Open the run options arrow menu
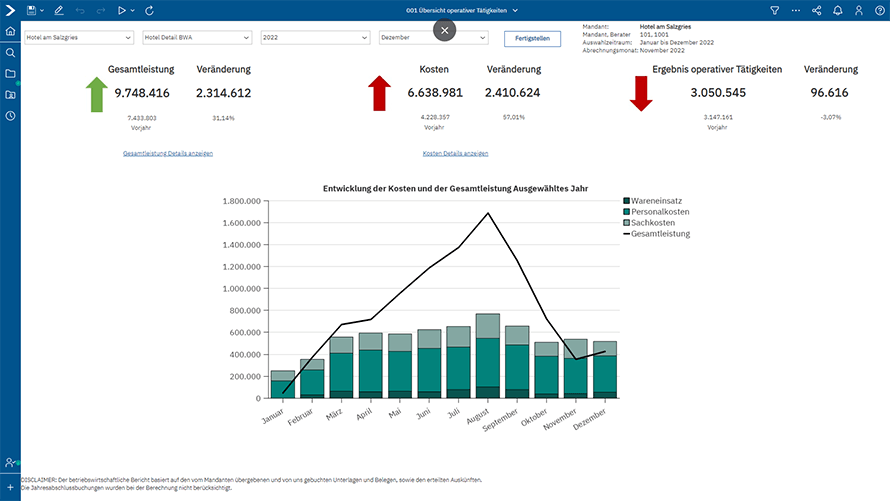Image resolution: width=890 pixels, height=501 pixels. pyautogui.click(x=134, y=10)
